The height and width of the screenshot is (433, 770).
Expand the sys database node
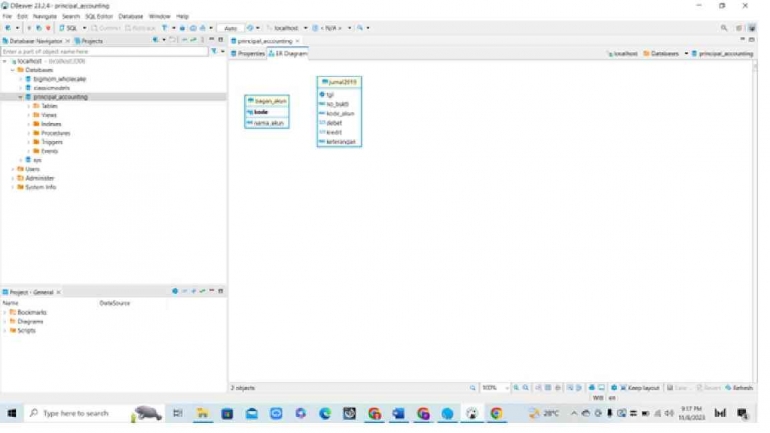[x=21, y=160]
